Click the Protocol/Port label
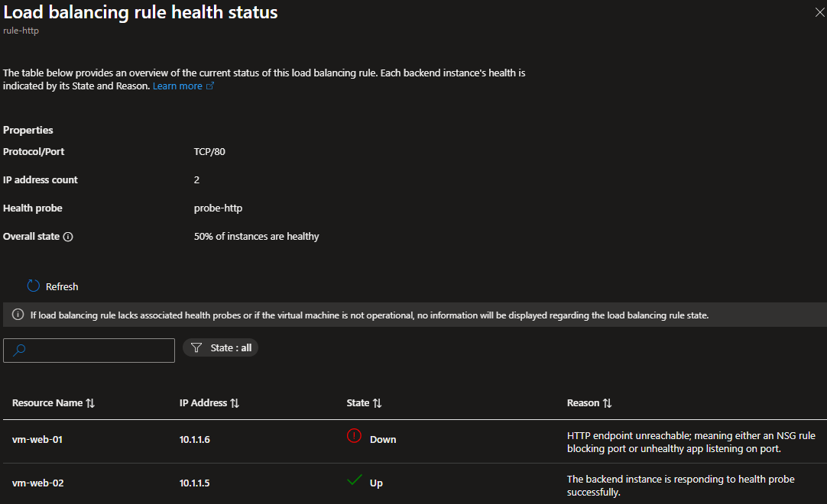This screenshot has width=827, height=504. coord(34,152)
